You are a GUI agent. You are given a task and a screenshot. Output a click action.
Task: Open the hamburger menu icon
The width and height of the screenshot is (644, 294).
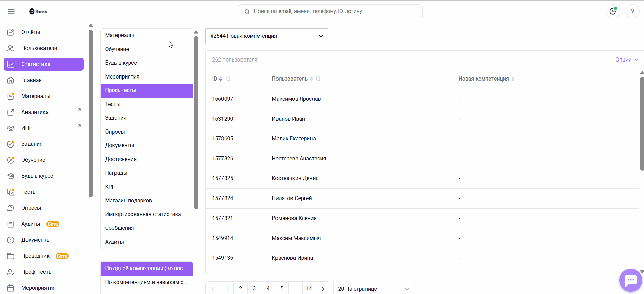click(x=11, y=11)
